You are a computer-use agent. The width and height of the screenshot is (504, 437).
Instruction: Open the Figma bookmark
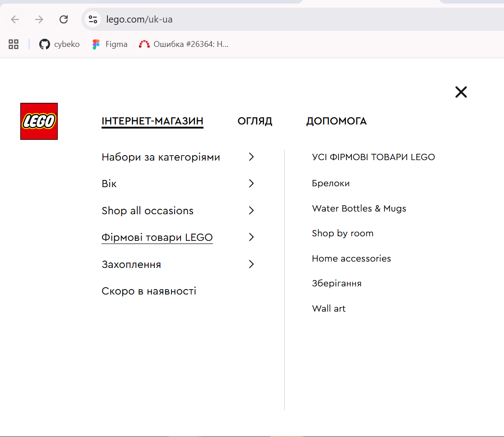pyautogui.click(x=110, y=44)
